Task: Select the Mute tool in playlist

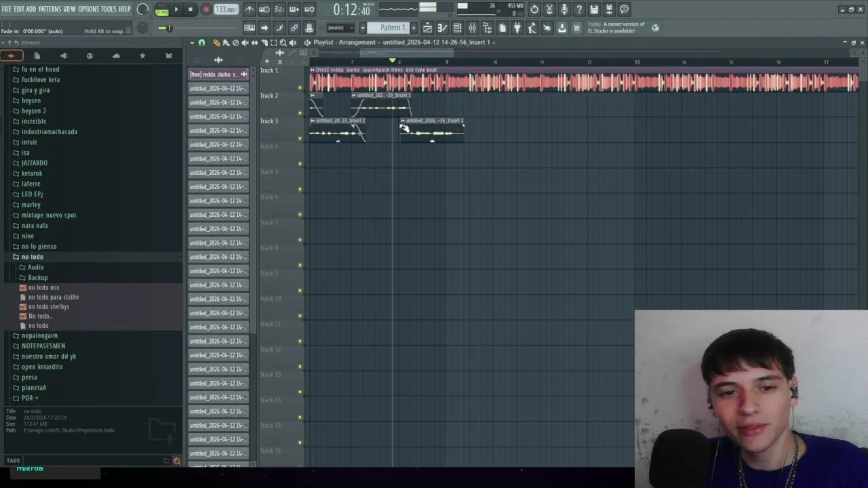Action: (x=245, y=43)
